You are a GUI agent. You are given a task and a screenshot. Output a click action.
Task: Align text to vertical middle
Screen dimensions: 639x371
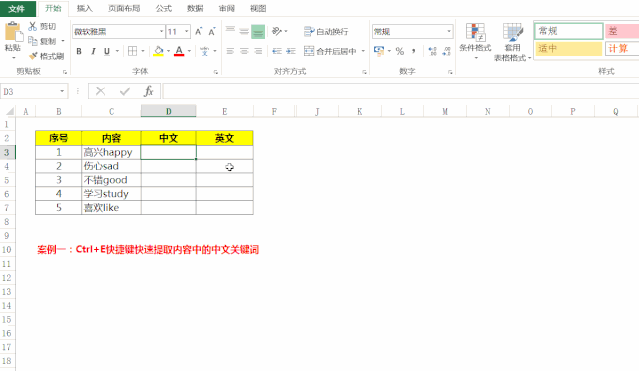point(244,31)
